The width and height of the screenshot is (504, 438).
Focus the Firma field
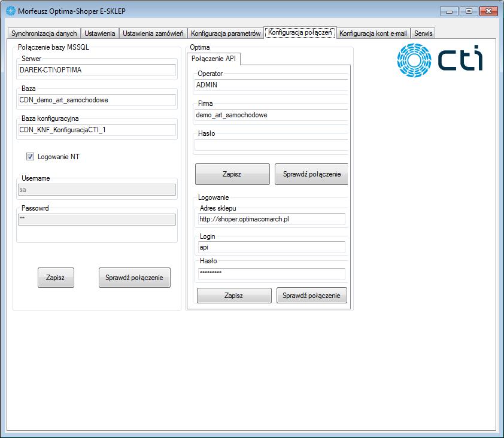pyautogui.click(x=271, y=115)
